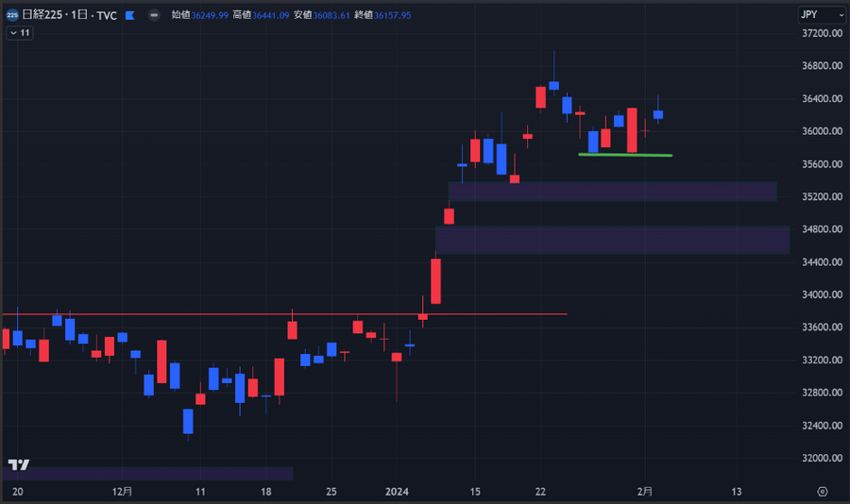Click the gray minus circle status icon
Viewport: 850px width, 504px height.
[x=154, y=15]
